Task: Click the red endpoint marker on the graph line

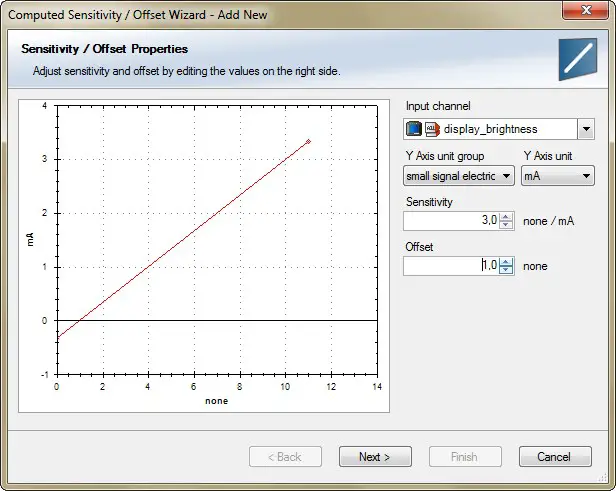Action: point(308,141)
